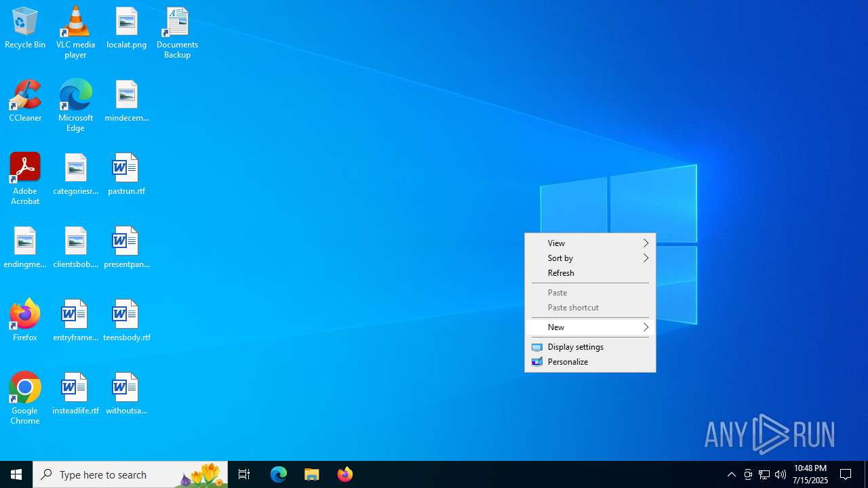Launch Firefox from the taskbar
The width and height of the screenshot is (868, 488).
tap(345, 474)
